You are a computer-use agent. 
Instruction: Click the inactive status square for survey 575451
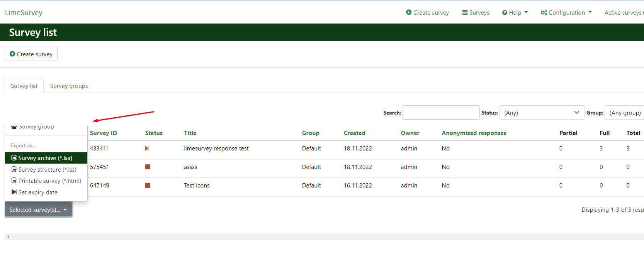(148, 167)
